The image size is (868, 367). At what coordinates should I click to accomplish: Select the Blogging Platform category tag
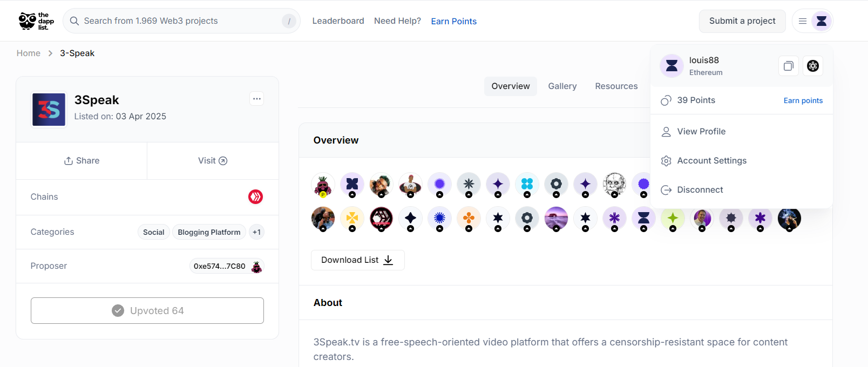point(209,232)
